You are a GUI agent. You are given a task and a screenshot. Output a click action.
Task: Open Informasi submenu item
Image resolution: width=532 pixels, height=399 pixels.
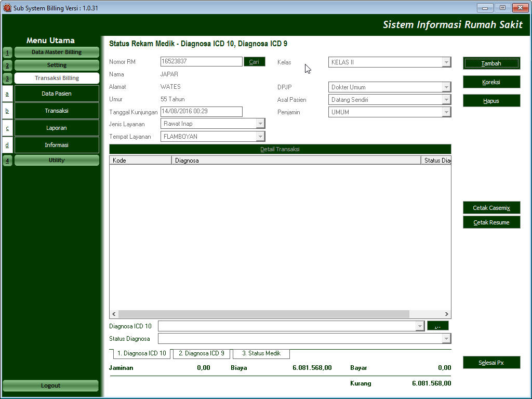tap(57, 145)
